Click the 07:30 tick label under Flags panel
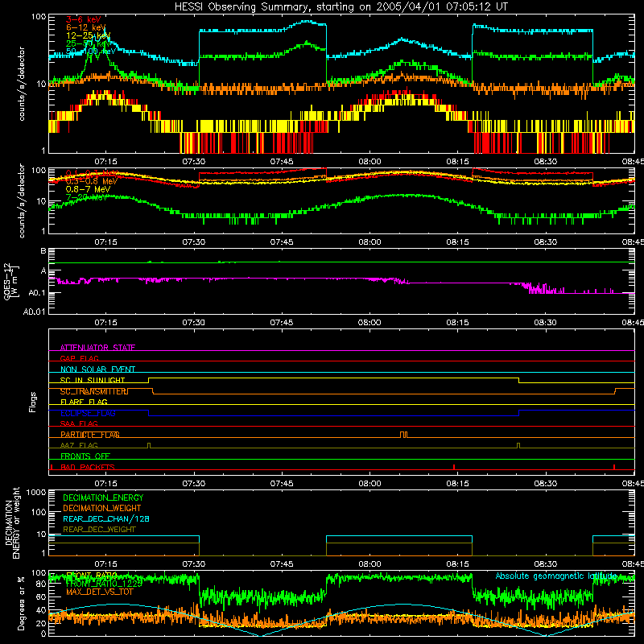The width and height of the screenshot is (644, 644). tap(193, 484)
